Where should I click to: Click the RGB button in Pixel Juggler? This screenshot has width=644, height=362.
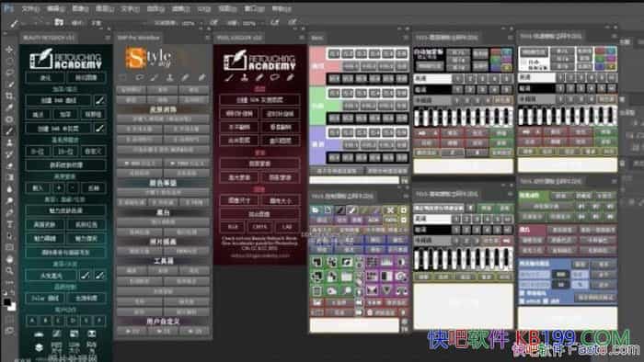(234, 226)
